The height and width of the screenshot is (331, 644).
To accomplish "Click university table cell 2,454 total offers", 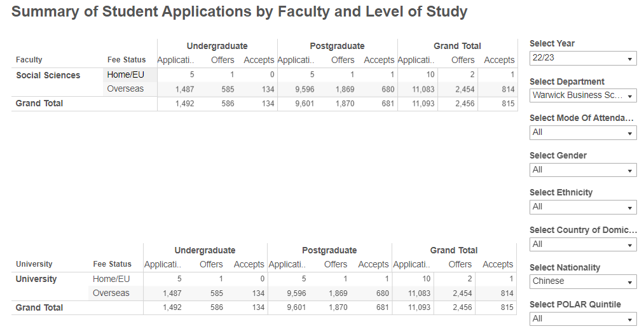I will click(462, 293).
